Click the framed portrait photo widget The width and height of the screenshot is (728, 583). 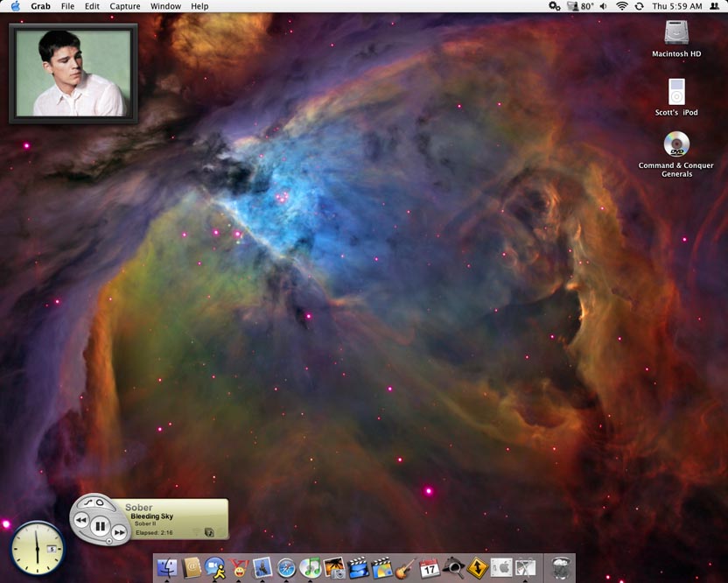click(x=73, y=74)
